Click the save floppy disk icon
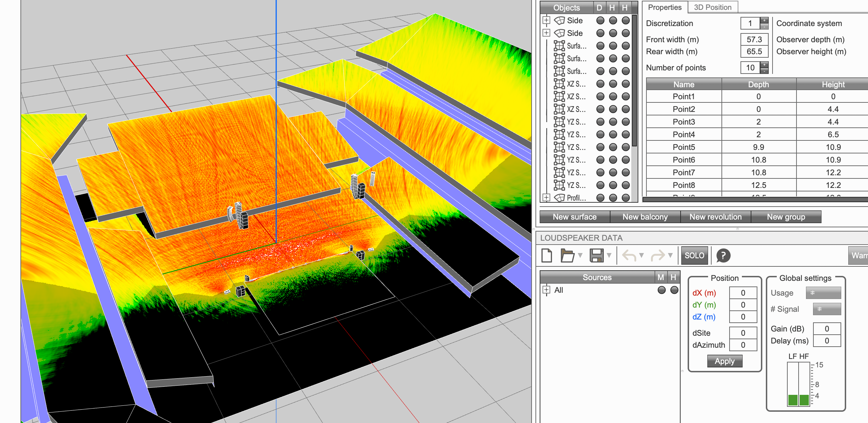 click(x=596, y=255)
